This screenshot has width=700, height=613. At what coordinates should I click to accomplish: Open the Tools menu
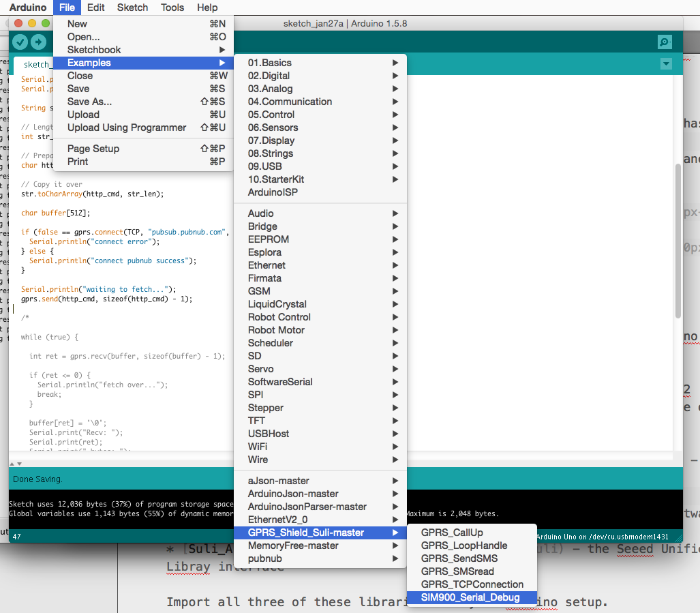click(x=172, y=8)
